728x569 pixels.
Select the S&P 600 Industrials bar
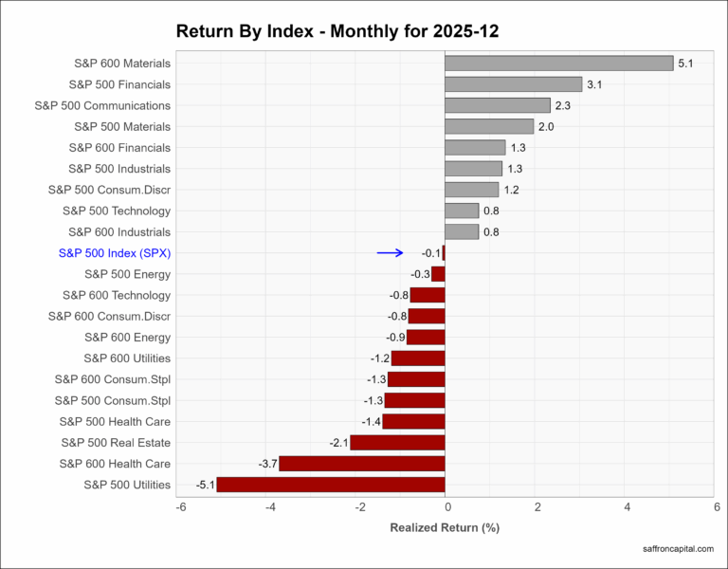[462, 232]
